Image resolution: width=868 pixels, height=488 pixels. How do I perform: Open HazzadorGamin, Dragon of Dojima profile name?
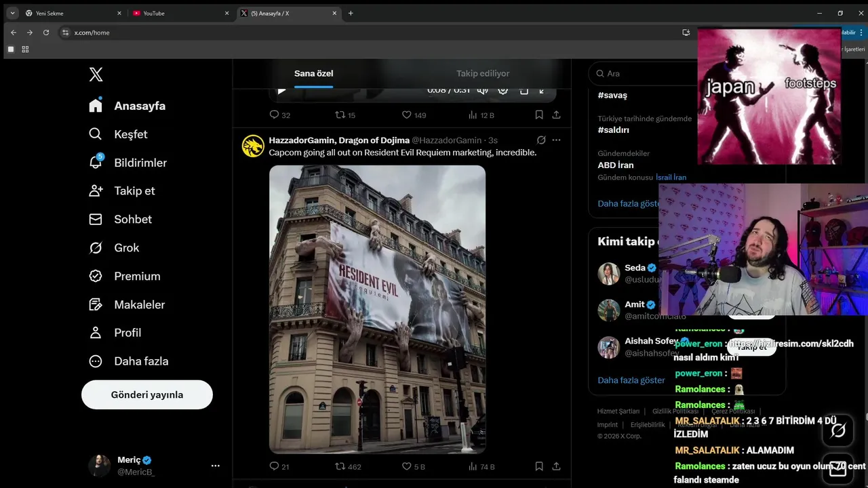tap(339, 140)
